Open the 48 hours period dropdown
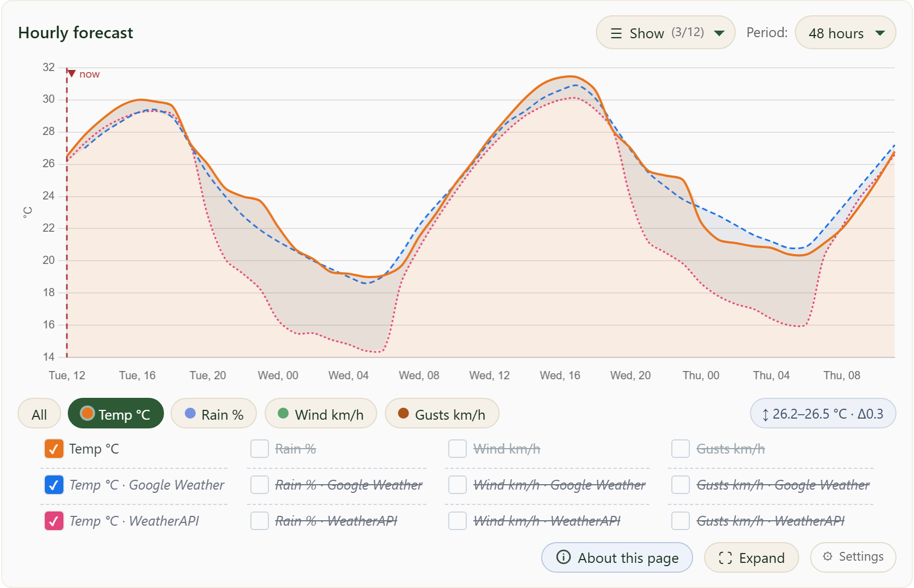The image size is (914, 588). [845, 33]
